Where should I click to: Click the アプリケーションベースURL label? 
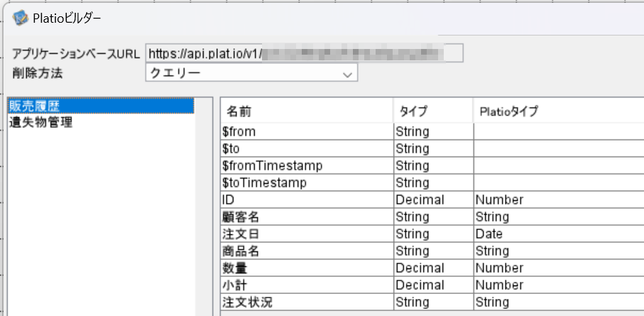[x=76, y=53]
